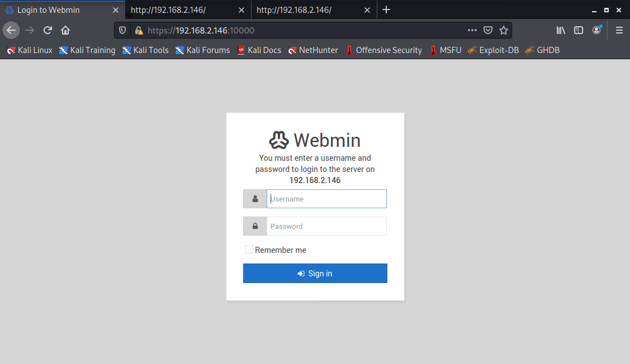The image size is (630, 364).
Task: Open MSFU bookmark
Action: coord(445,50)
